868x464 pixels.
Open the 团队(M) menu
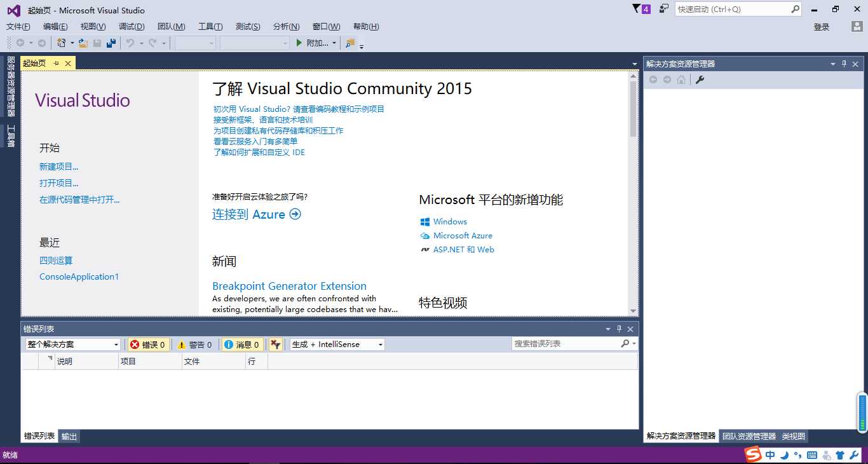(172, 27)
